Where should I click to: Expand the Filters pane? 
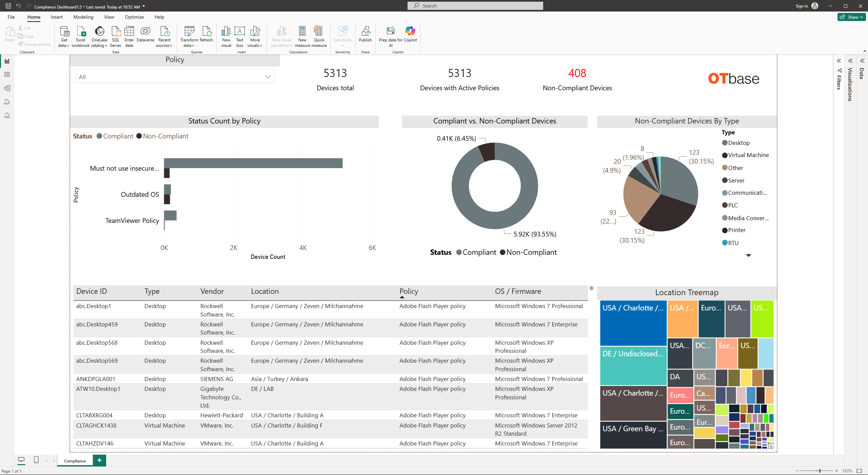pos(839,61)
